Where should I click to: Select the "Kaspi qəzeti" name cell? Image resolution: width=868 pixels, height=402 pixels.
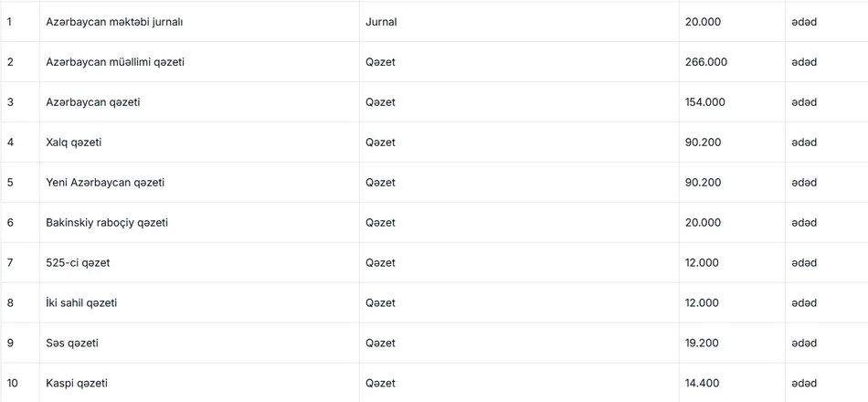point(77,383)
